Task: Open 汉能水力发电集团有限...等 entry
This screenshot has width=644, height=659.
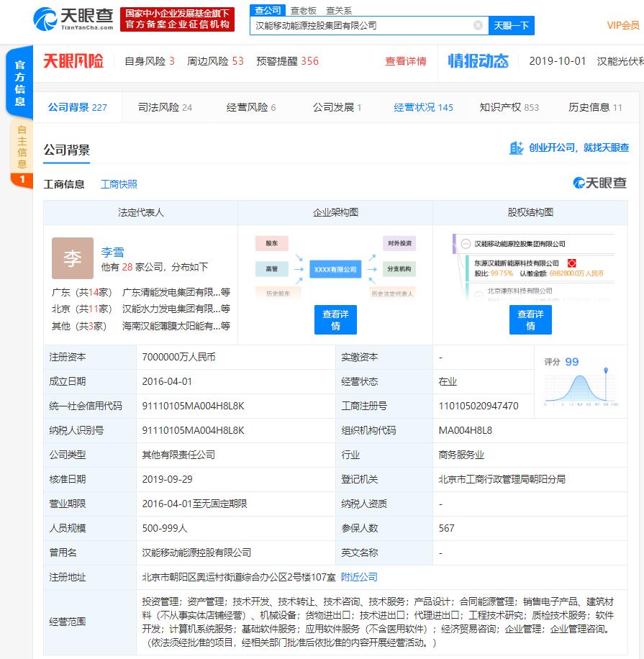Action: click(x=176, y=309)
